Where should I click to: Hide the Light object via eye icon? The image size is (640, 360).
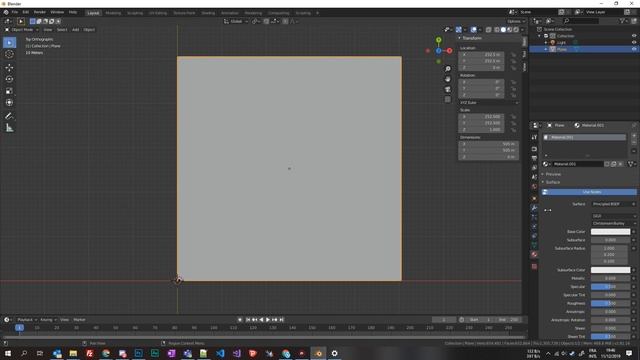coord(634,42)
